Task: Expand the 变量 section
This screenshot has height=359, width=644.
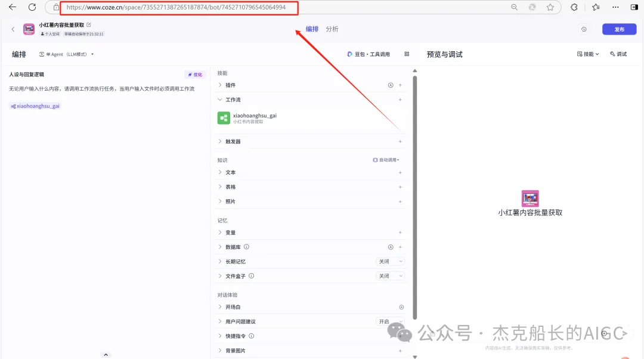Action: (x=219, y=233)
